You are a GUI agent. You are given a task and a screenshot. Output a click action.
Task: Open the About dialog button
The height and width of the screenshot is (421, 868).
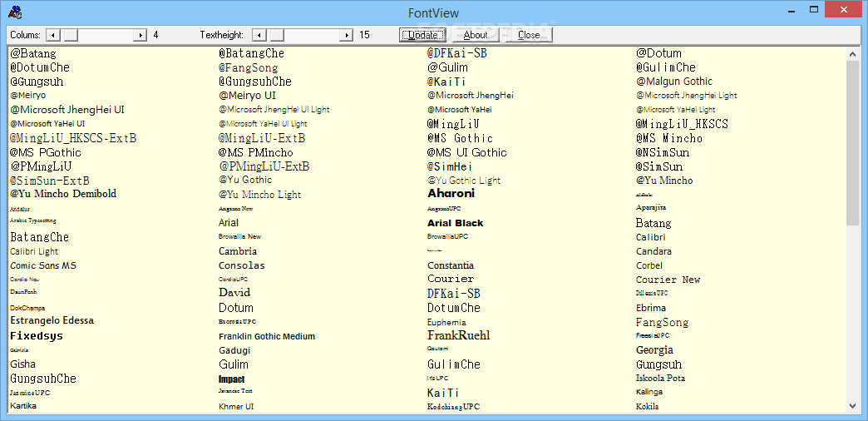click(x=476, y=35)
